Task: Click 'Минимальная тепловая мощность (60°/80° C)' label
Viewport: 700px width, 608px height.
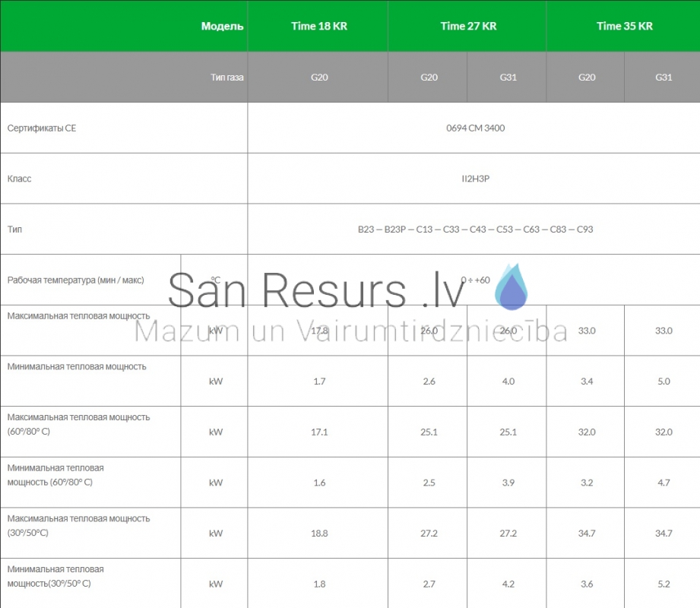Action: [55, 475]
